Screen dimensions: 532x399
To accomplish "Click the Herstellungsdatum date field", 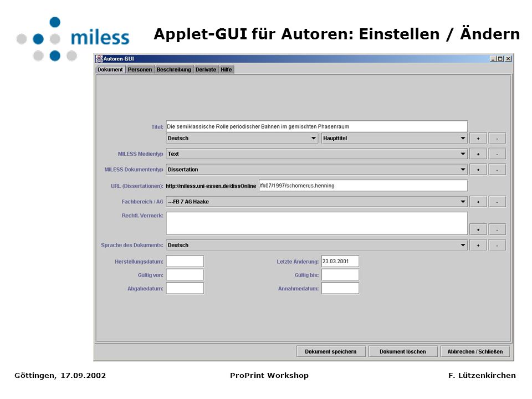I will click(185, 261).
